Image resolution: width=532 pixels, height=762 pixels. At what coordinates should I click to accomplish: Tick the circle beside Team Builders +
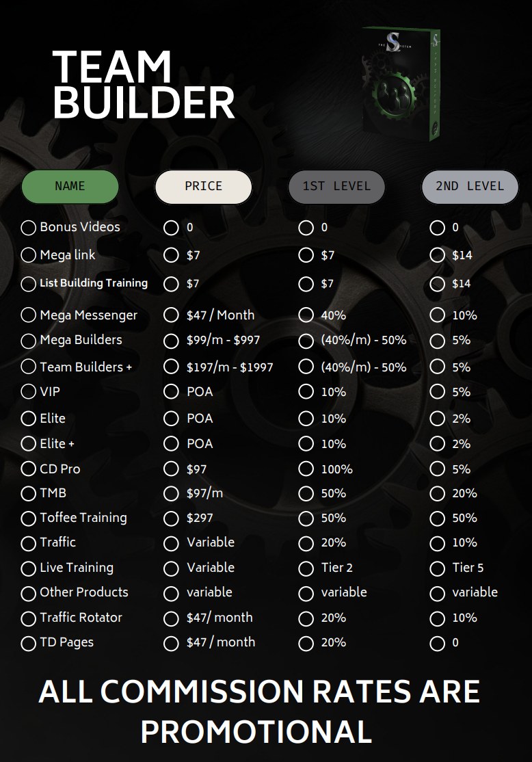pos(29,367)
